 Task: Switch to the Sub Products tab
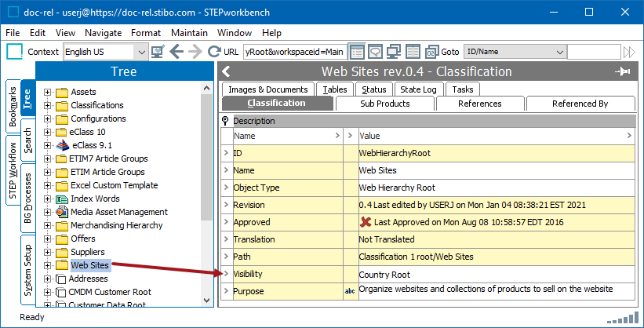(x=384, y=104)
